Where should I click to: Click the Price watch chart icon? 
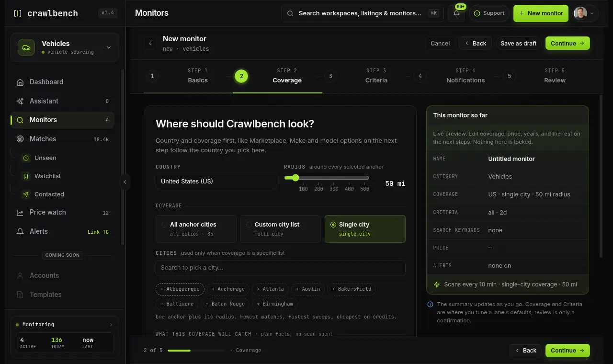(20, 213)
